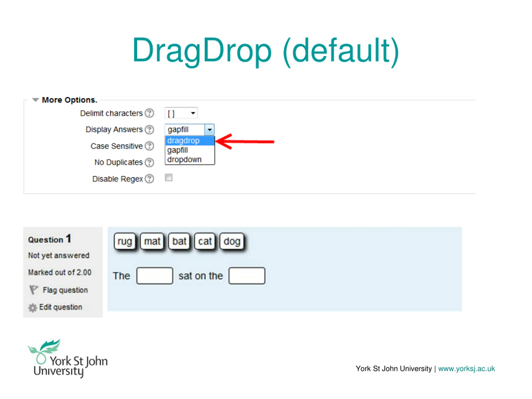The image size is (532, 399).
Task: Click the No Duplicates label
Action: point(119,163)
